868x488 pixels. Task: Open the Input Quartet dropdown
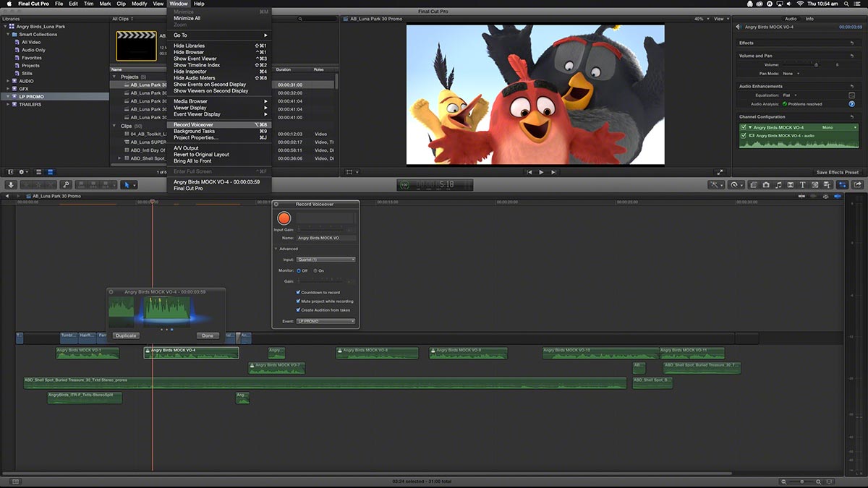(326, 260)
